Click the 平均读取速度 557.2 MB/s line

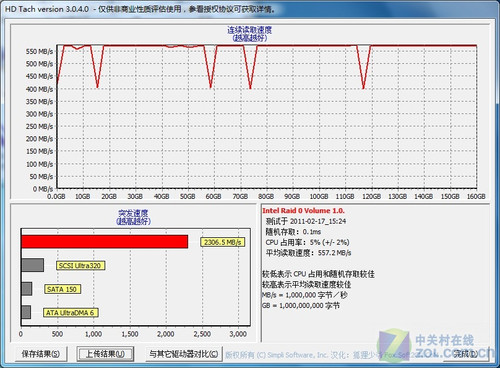coord(308,253)
